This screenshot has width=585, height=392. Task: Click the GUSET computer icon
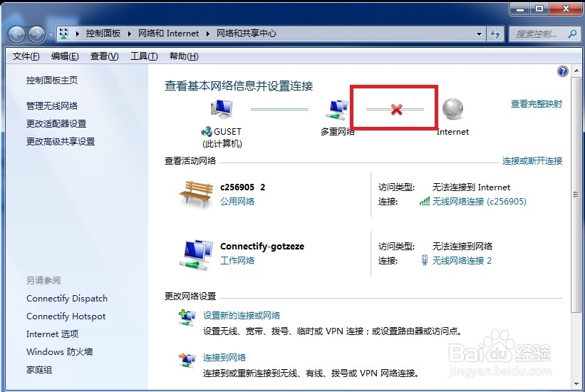pos(222,108)
